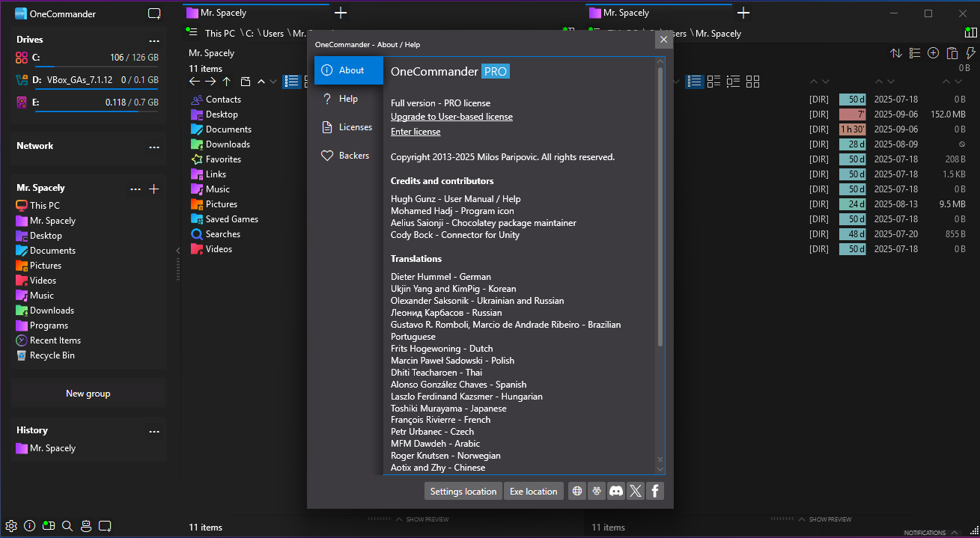980x538 pixels.
Task: Switch right pane to third detail view
Action: [x=734, y=81]
